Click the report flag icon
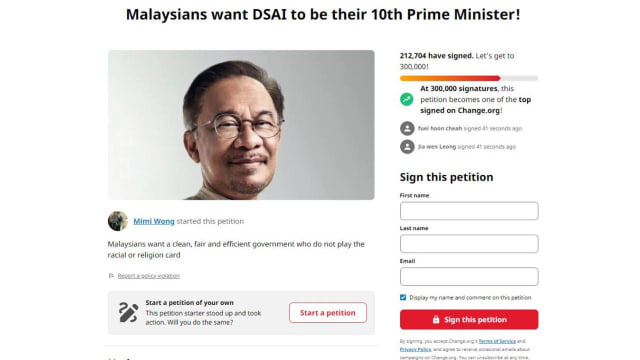 click(111, 276)
